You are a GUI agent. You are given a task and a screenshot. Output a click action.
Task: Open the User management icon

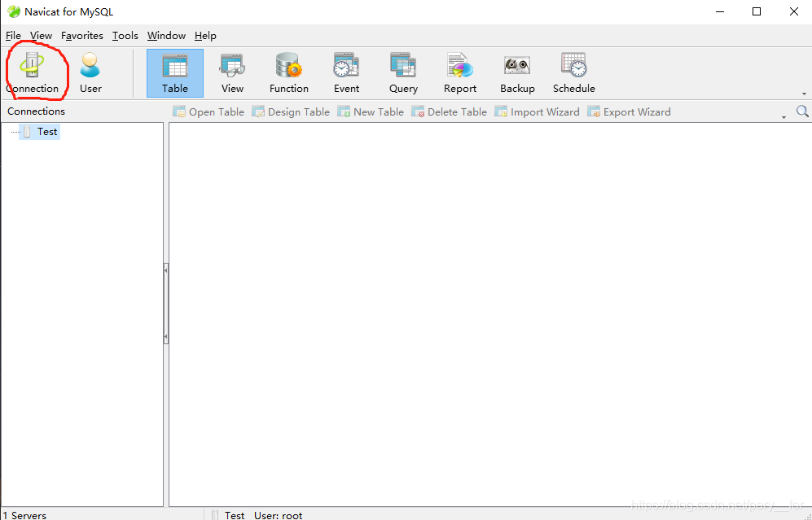click(90, 72)
